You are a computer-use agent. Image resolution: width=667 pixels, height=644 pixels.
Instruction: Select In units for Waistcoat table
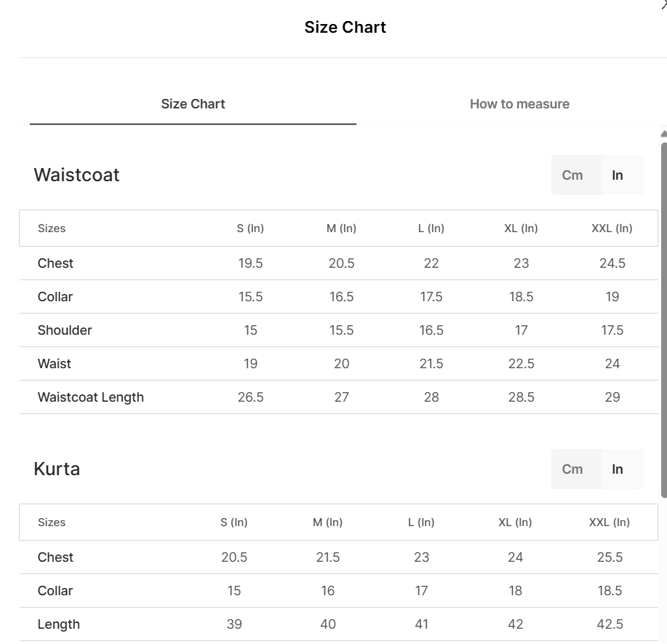(618, 175)
